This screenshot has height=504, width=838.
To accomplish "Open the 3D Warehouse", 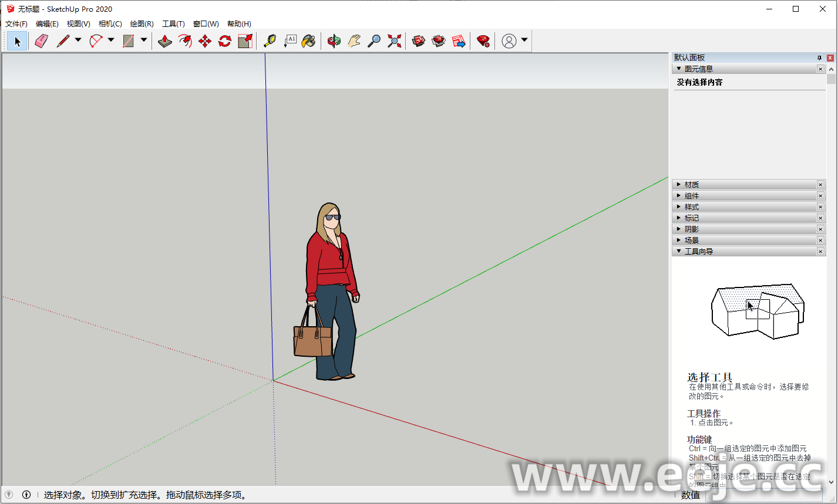I will pos(419,41).
